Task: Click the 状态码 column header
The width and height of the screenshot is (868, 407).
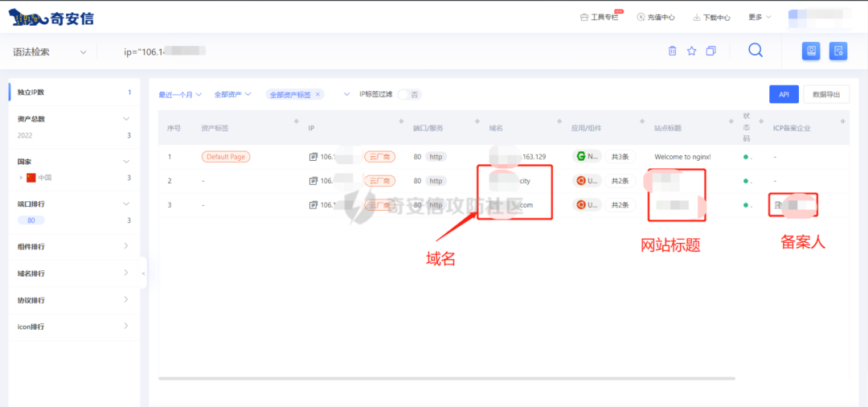Action: [746, 127]
